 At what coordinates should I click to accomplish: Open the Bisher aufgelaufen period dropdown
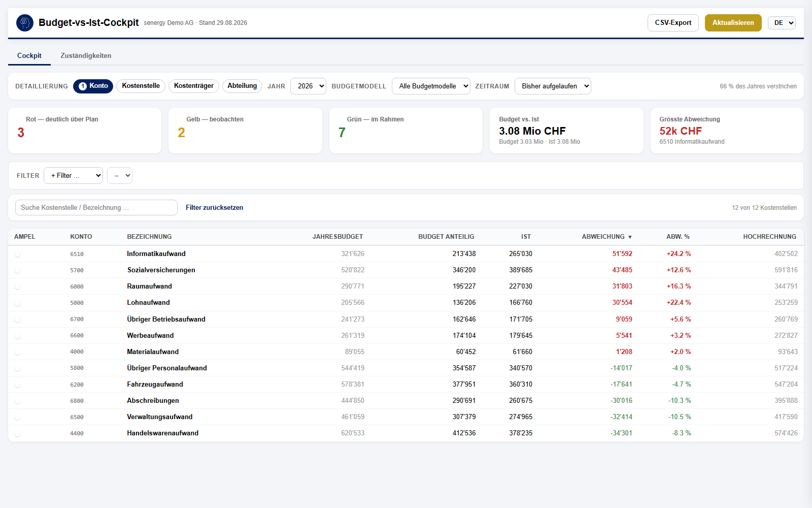553,86
